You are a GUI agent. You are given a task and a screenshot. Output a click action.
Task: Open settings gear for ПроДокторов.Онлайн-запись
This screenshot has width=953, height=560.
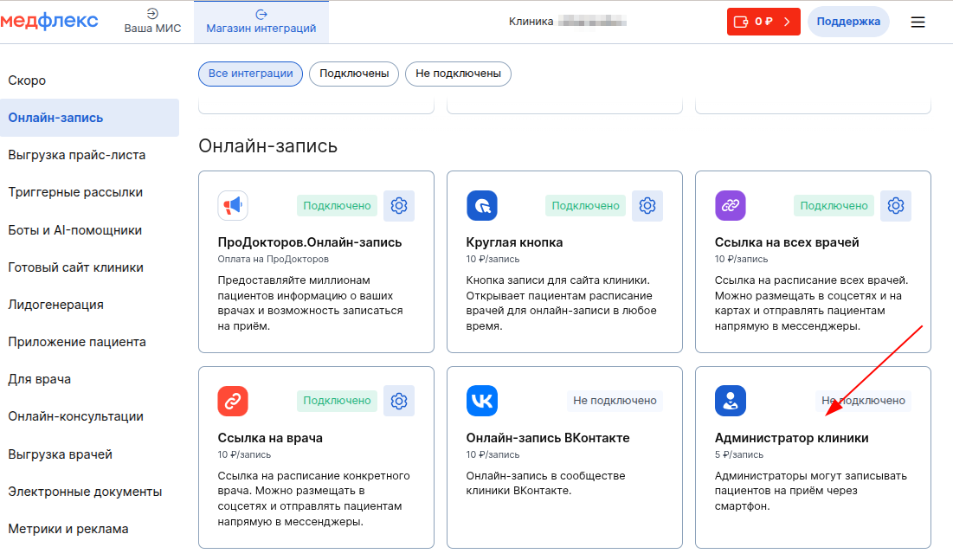click(x=398, y=206)
